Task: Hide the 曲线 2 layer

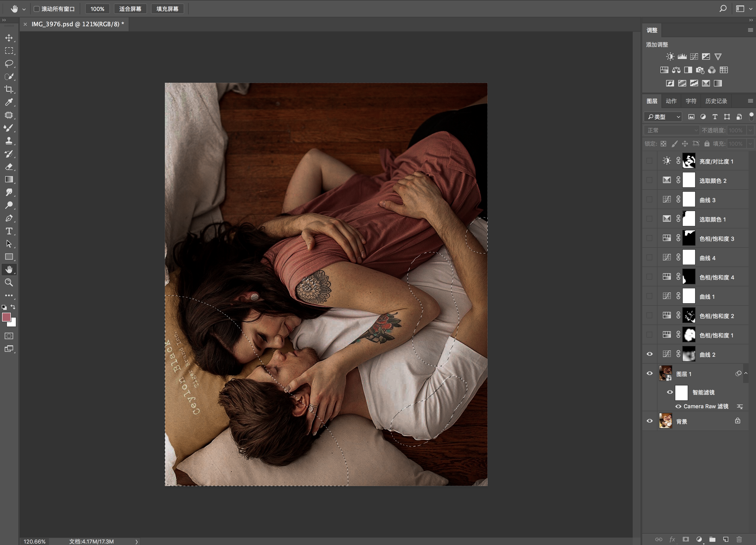Action: [x=650, y=354]
